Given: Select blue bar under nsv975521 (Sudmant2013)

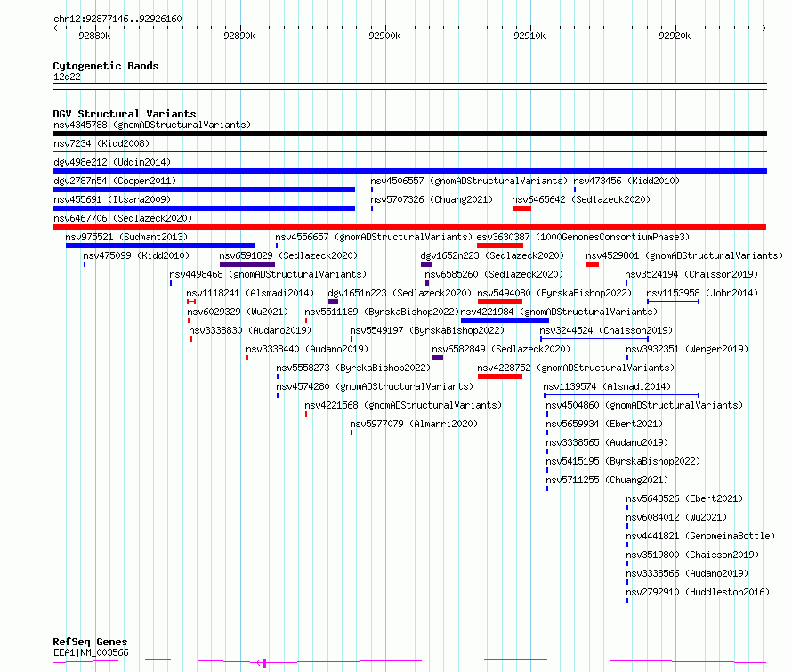Looking at the screenshot, I should coord(160,246).
